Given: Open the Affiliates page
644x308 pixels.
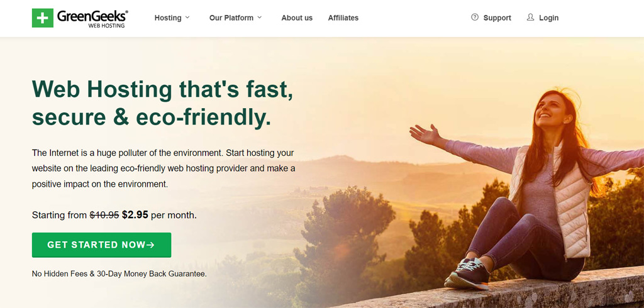Looking at the screenshot, I should (x=343, y=18).
